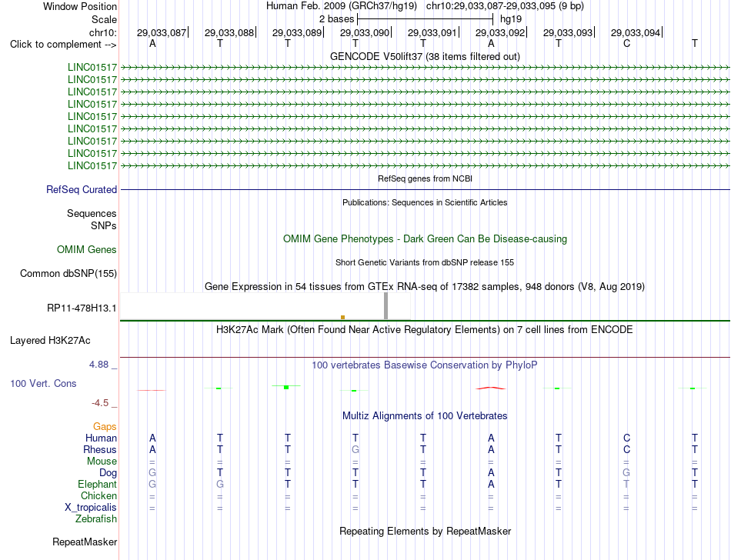This screenshot has width=731, height=560.
Task: Open 'Repeating Elements by RepeatMasker' title
Action: 425,532
